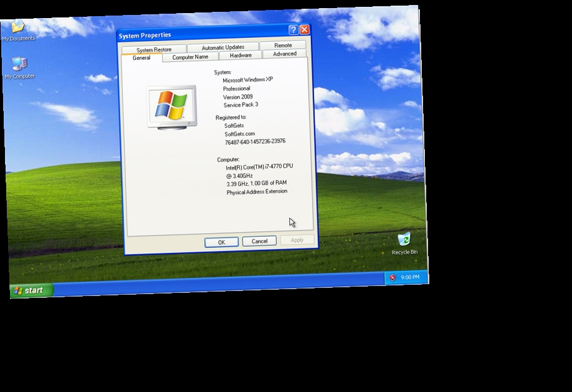Click the red shield security tray icon
Viewport: 572px width, 392px height.
[x=393, y=278]
